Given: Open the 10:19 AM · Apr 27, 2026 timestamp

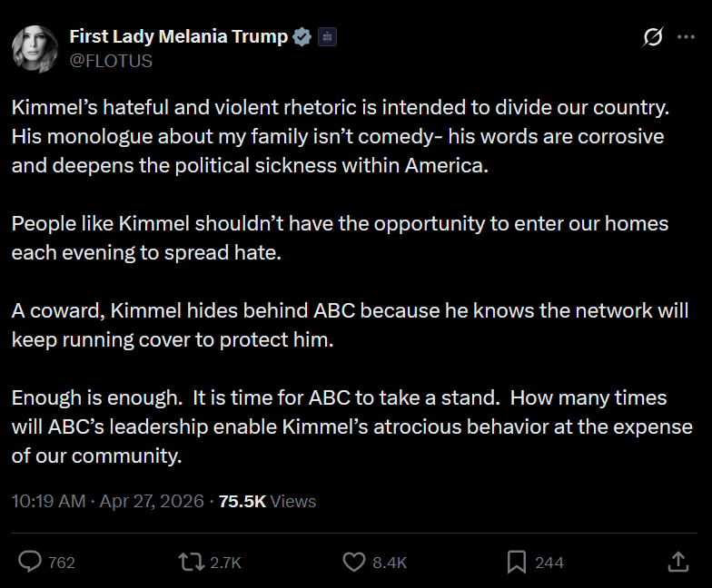Looking at the screenshot, I should pyautogui.click(x=107, y=501).
